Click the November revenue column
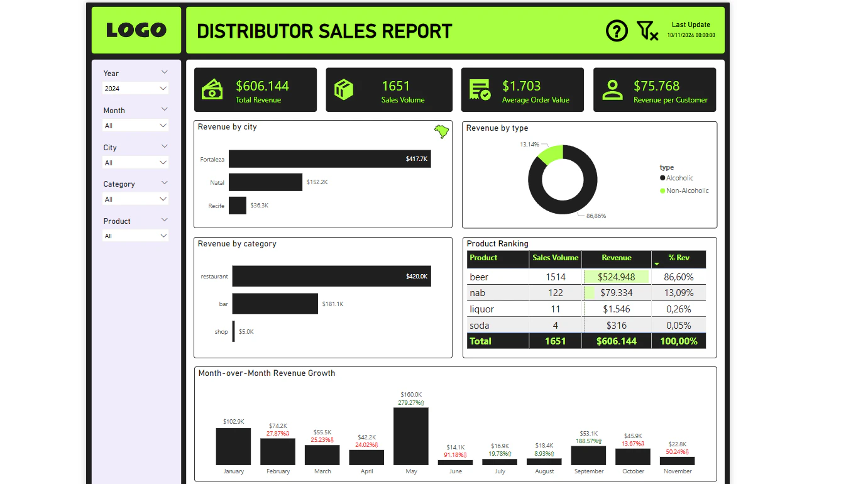The image size is (868, 484). (x=678, y=461)
